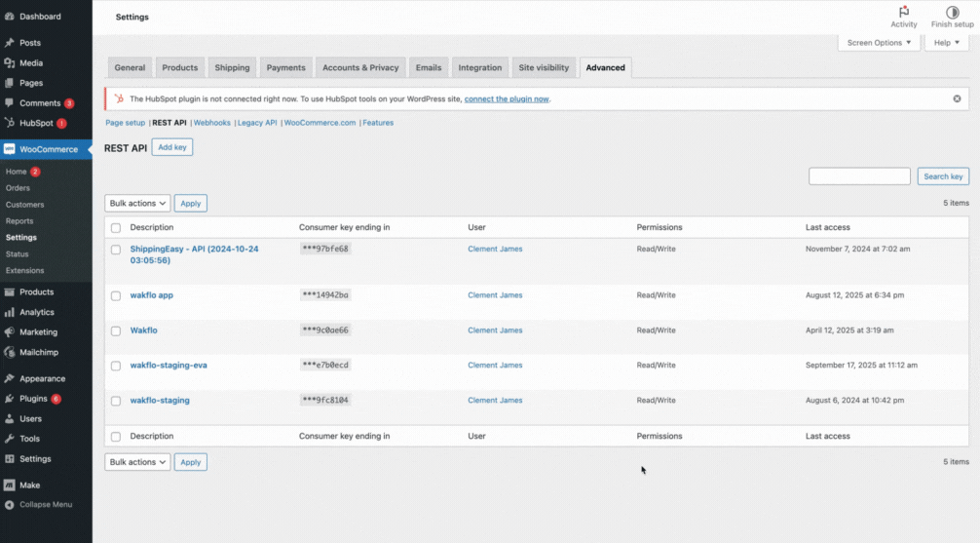The image size is (980, 543).
Task: Click the Plugins plug icon
Action: tap(10, 399)
